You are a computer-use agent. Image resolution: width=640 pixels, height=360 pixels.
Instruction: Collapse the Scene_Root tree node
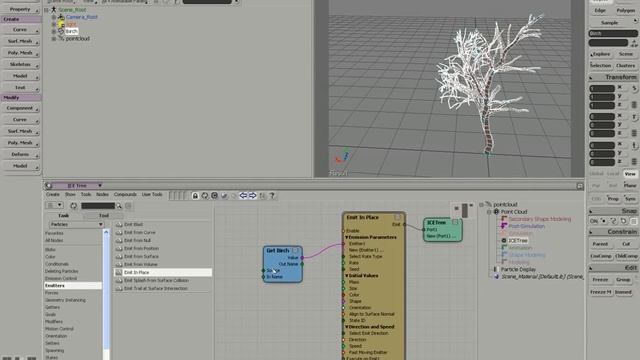[47, 10]
